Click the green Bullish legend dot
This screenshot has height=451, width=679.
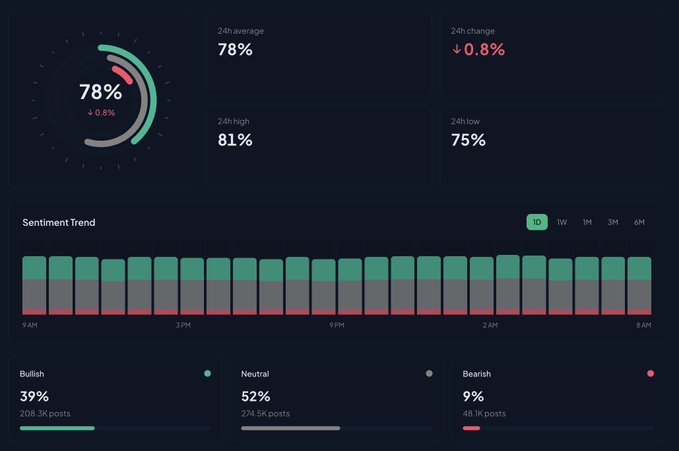[207, 373]
